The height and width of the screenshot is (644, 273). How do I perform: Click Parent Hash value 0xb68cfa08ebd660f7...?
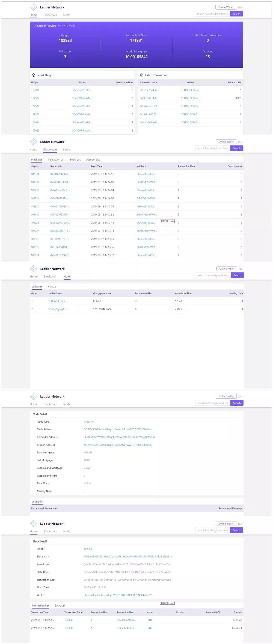tap(127, 564)
